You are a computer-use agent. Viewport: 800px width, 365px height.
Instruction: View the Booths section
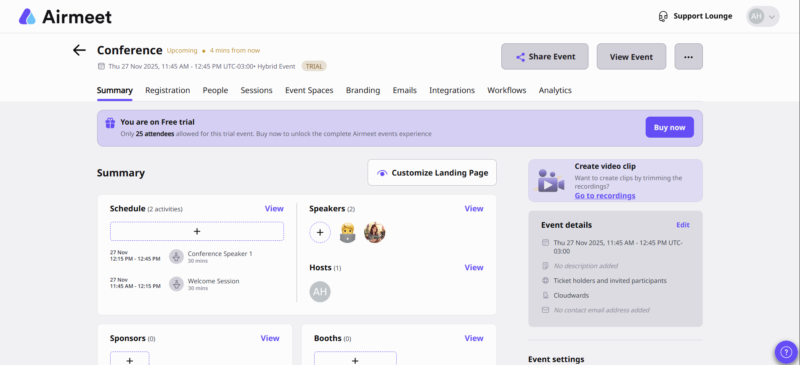[x=474, y=338]
